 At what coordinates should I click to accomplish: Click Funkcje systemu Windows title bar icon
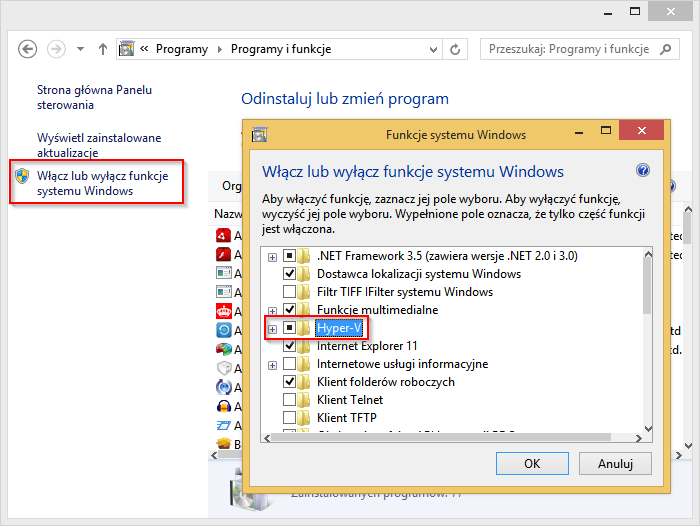[x=259, y=134]
